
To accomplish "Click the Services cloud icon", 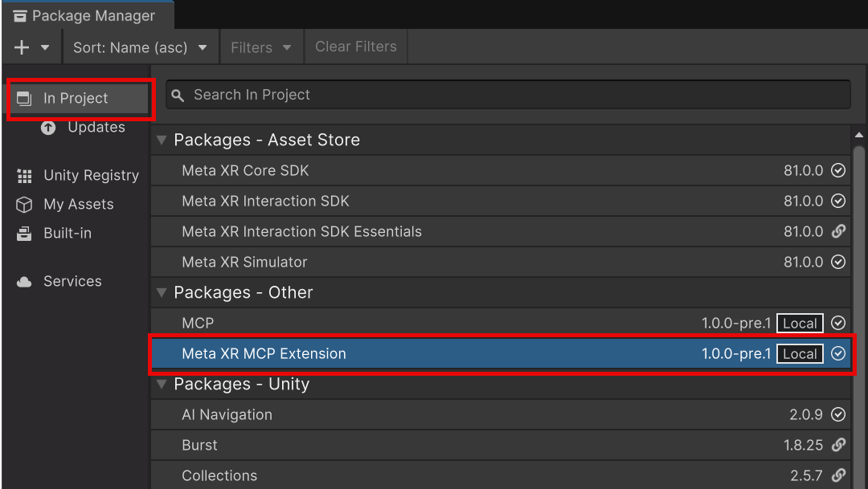I will click(24, 282).
